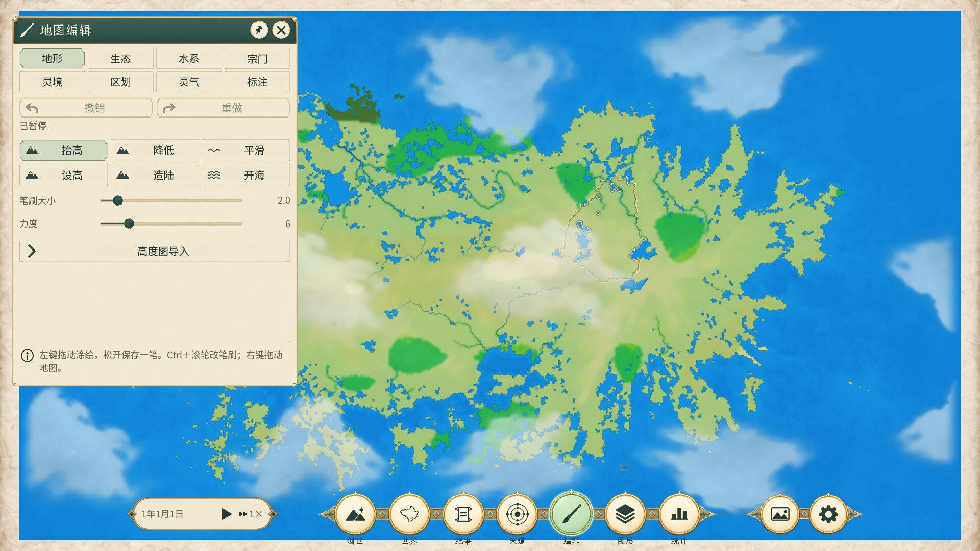The height and width of the screenshot is (551, 980).
Task: Select the 开海 open sea tool
Action: (246, 175)
